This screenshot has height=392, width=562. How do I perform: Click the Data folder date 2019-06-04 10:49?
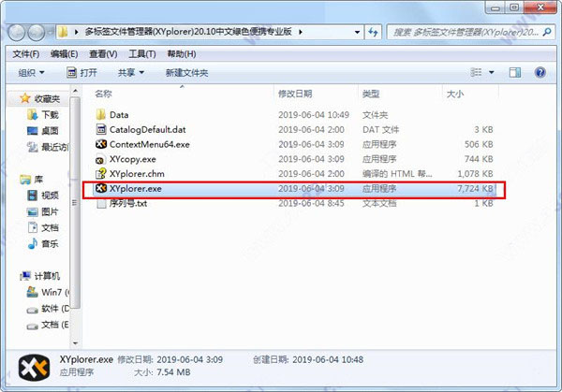pos(314,114)
